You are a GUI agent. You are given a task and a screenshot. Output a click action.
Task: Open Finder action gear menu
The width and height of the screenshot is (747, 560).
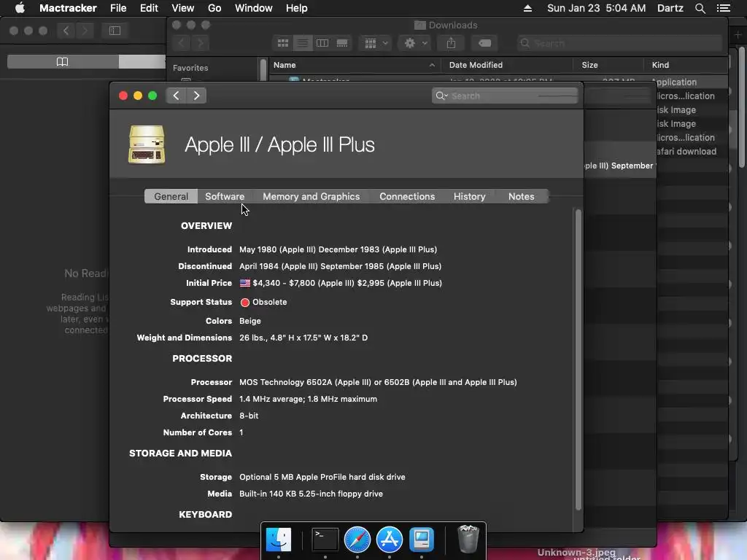[x=415, y=43]
